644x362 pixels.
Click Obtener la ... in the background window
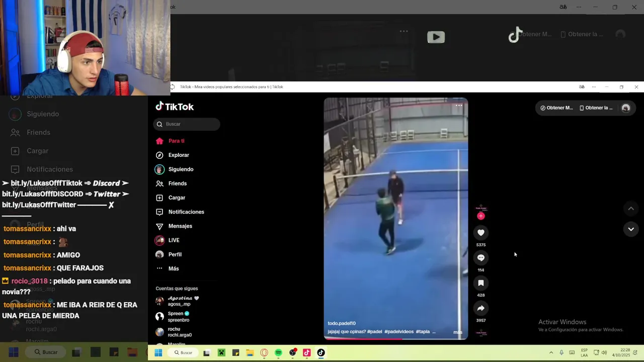pos(582,34)
